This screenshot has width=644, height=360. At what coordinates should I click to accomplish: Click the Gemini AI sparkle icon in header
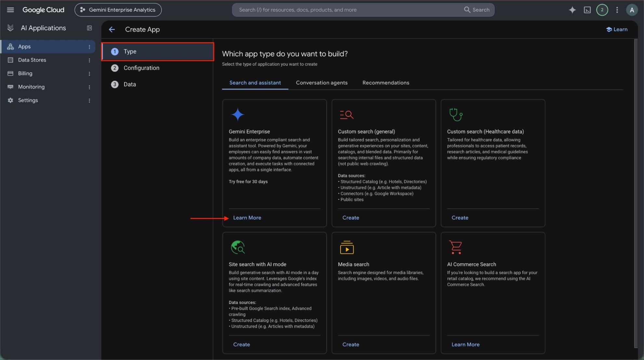pos(572,10)
